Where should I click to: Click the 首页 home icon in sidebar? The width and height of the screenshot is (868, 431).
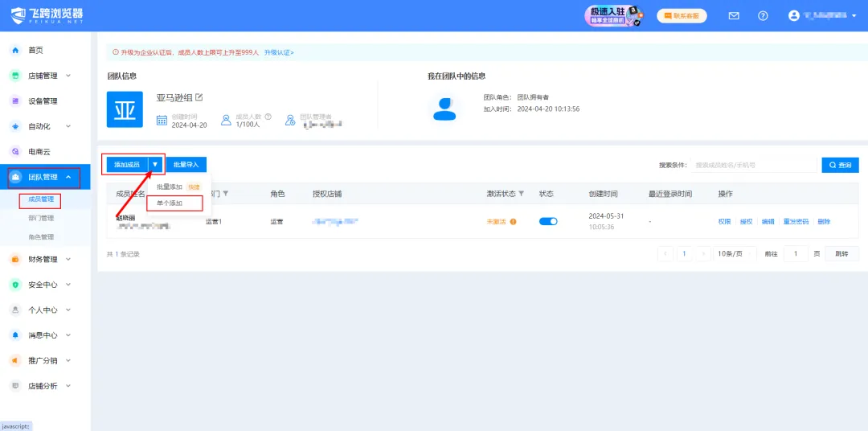pos(14,50)
